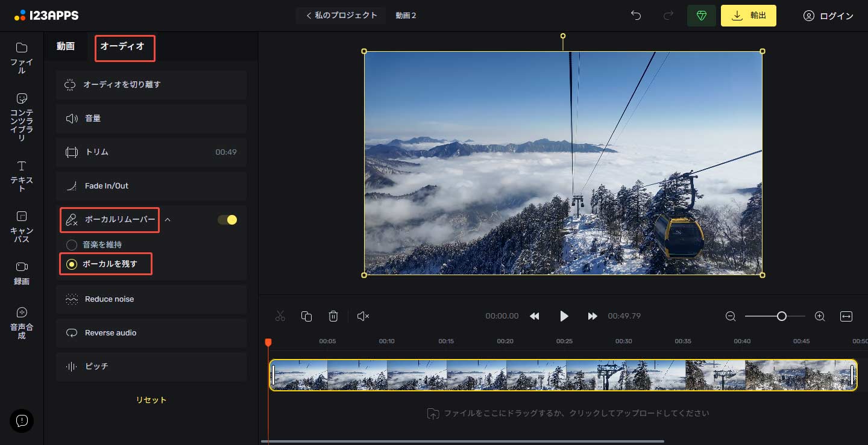Open Reverse audio option
The image size is (868, 445).
point(151,333)
